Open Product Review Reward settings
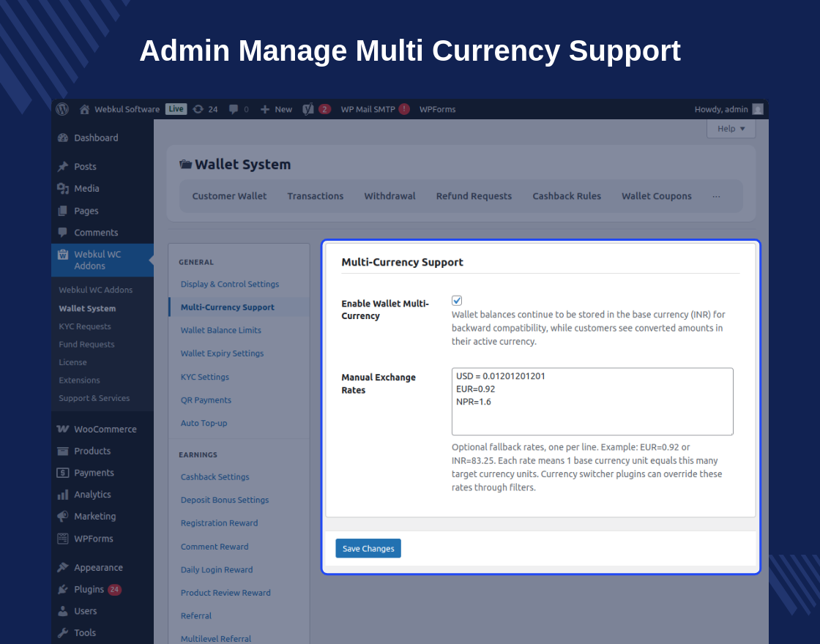 pyautogui.click(x=225, y=593)
